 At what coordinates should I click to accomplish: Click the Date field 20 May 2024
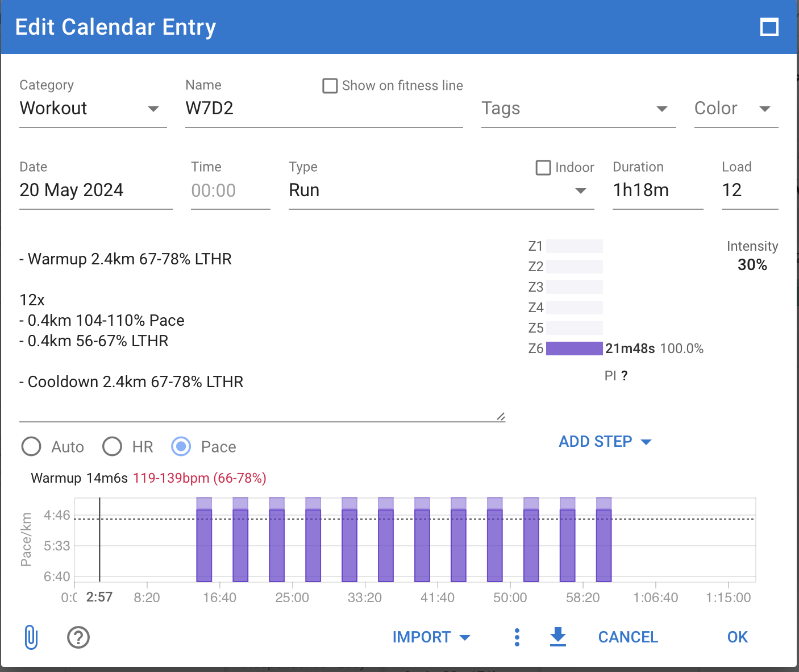pos(95,190)
